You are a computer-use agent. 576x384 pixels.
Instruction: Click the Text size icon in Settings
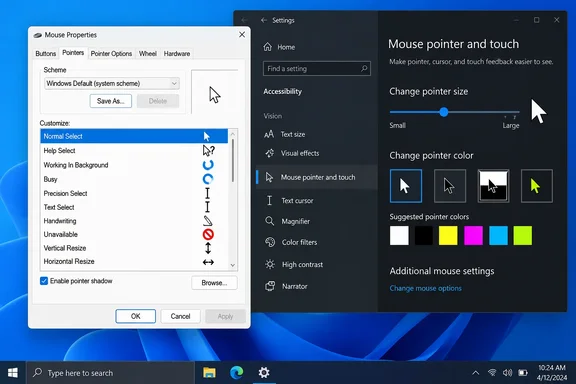coord(269,134)
